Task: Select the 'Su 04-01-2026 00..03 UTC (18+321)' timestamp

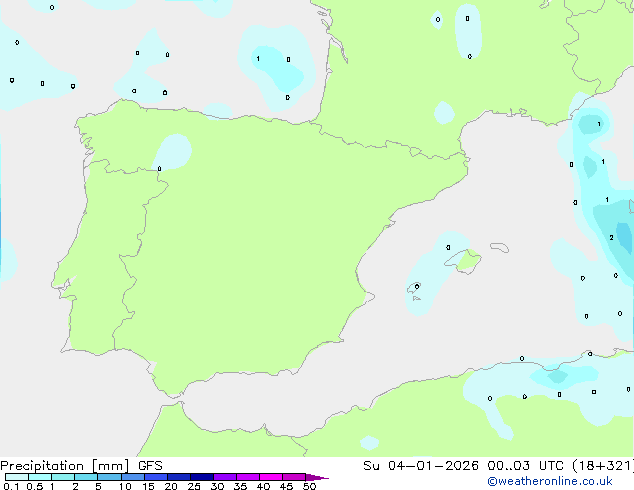Action: (498, 466)
